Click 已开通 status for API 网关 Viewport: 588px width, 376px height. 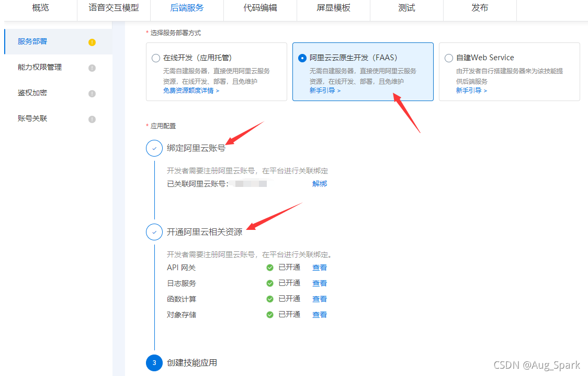[x=289, y=267]
